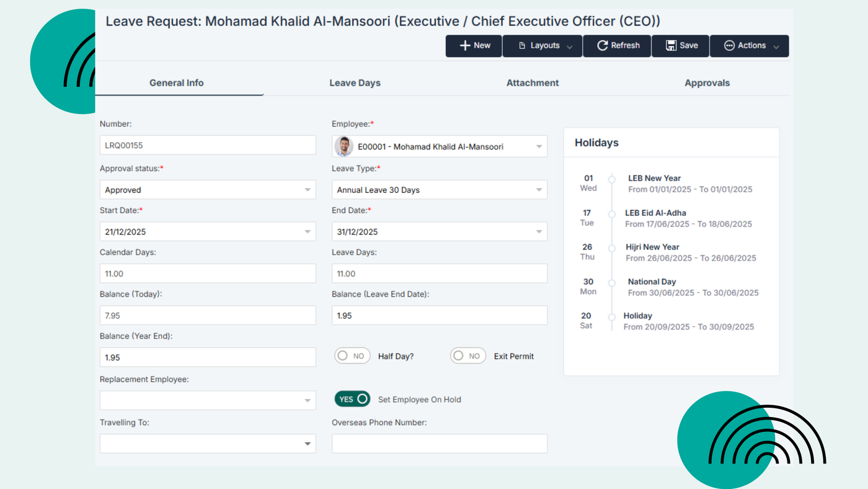Switch to the Leave Days tab
The image size is (868, 489).
[x=355, y=83]
